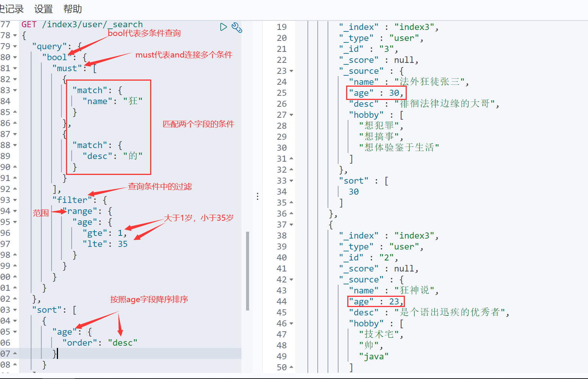Click the "age" : 23 response value

(376, 302)
